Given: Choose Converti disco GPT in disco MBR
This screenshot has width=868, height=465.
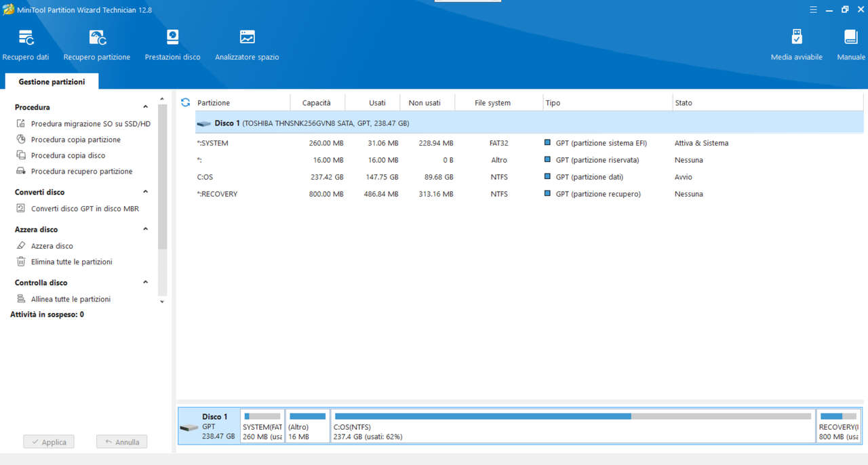Looking at the screenshot, I should point(85,209).
